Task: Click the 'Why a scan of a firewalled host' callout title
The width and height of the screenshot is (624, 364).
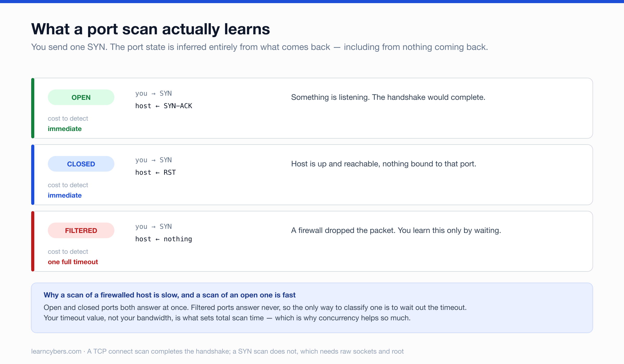Action: pos(170,295)
